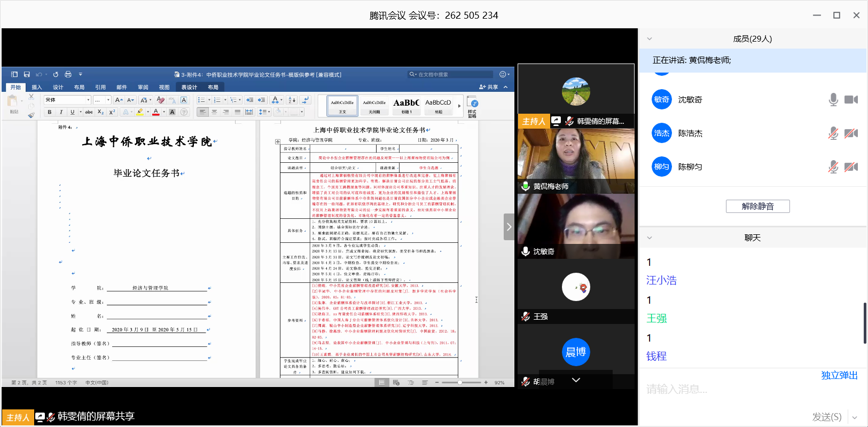The height and width of the screenshot is (427, 868).
Task: Click the Bold icon in Word
Action: click(50, 112)
